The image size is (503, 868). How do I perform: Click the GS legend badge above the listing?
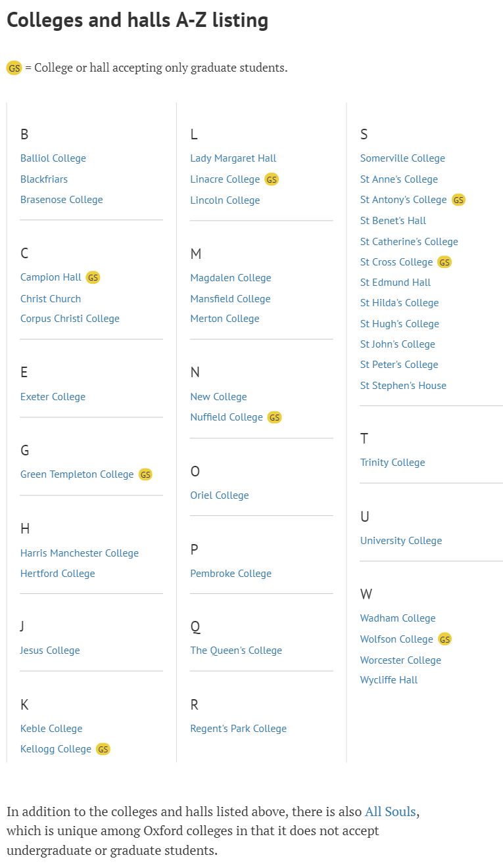pyautogui.click(x=14, y=68)
